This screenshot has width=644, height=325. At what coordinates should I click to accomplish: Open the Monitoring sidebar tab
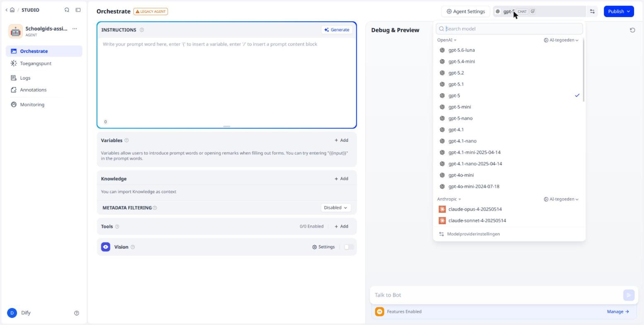[x=44, y=104]
